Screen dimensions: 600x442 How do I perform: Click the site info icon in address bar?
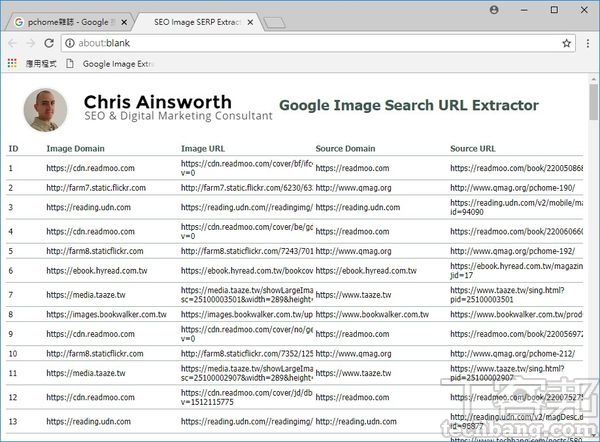70,43
